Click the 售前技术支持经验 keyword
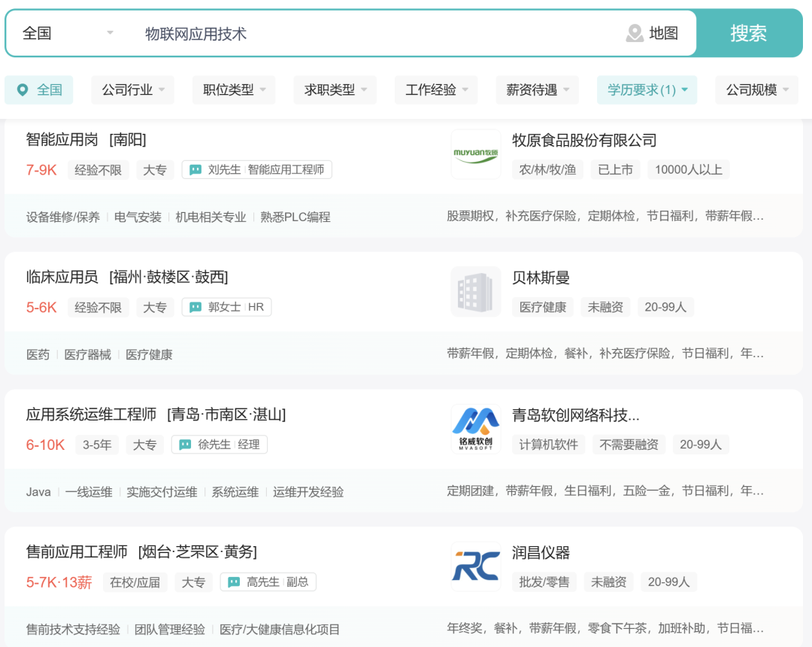 point(73,630)
